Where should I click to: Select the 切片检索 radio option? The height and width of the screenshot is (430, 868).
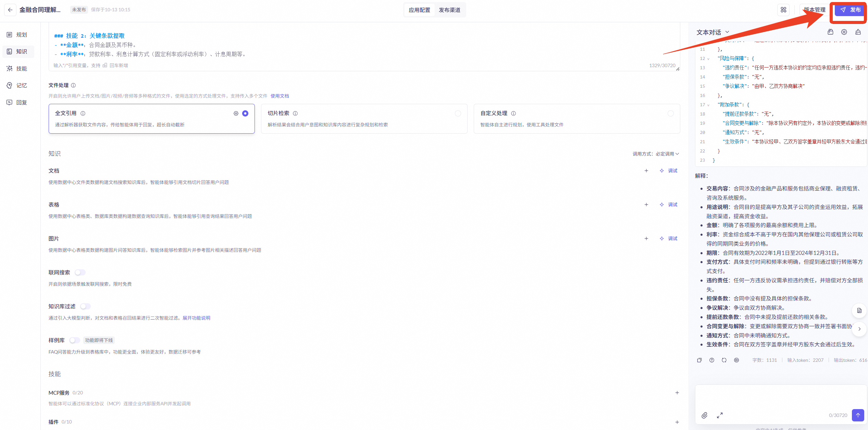tap(458, 113)
